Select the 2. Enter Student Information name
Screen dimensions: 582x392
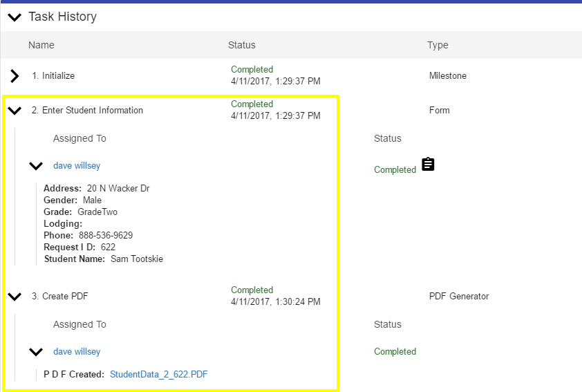(87, 110)
